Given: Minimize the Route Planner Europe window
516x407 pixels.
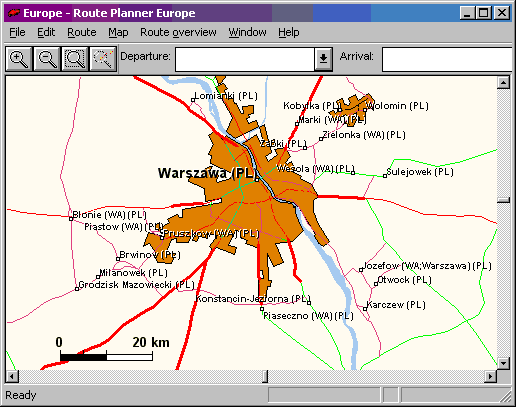Looking at the screenshot, I should (467, 13).
